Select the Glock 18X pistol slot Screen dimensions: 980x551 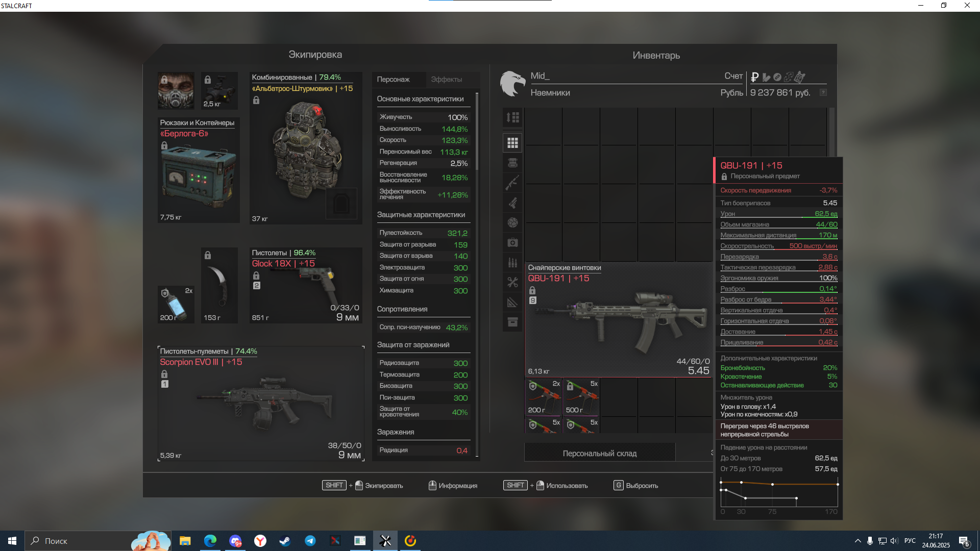pos(306,285)
